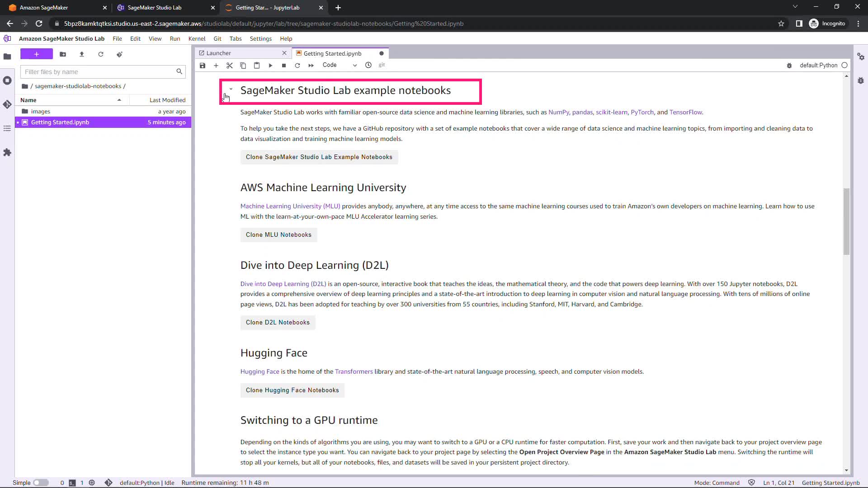The image size is (868, 488).
Task: Toggle the Simple interface mode switch
Action: 41,483
